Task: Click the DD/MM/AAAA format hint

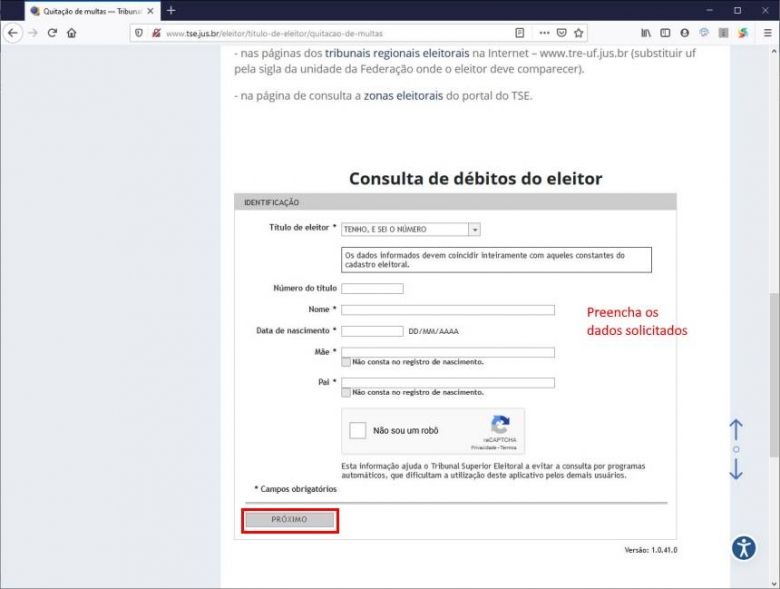Action: click(x=433, y=331)
